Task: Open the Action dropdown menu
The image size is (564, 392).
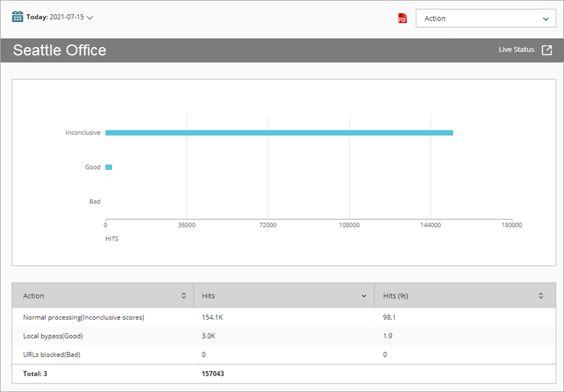Action: tap(485, 18)
